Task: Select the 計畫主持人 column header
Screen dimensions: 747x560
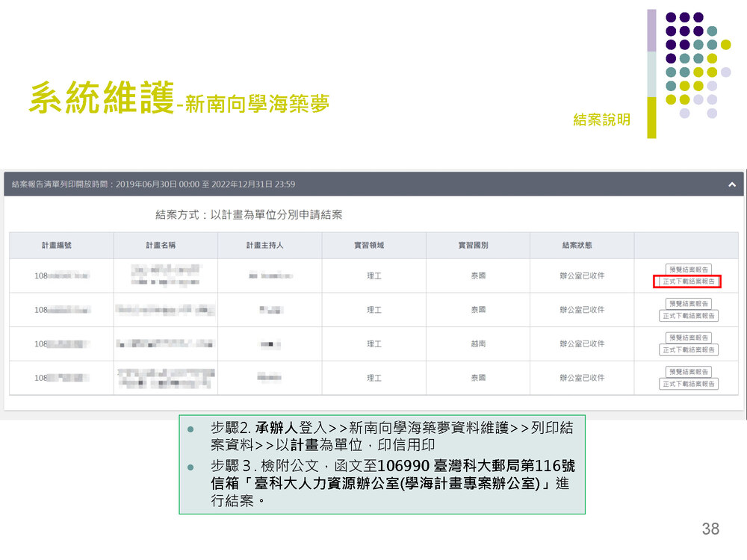Action: pos(269,245)
